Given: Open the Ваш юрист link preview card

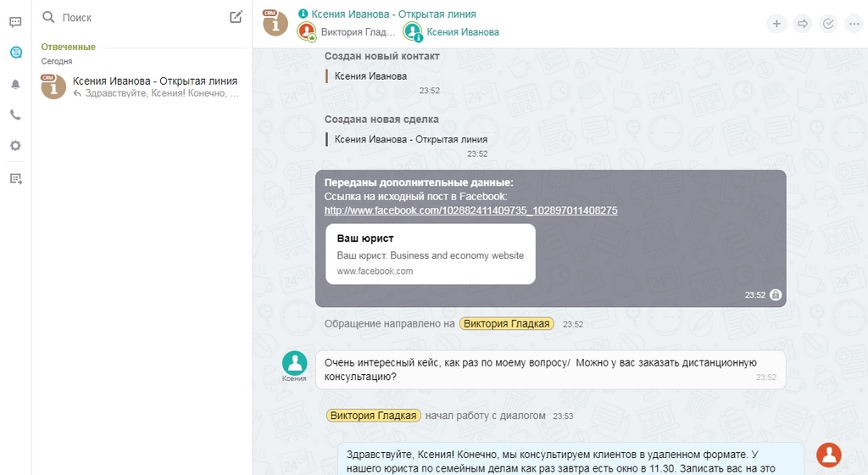Looking at the screenshot, I should click(430, 254).
